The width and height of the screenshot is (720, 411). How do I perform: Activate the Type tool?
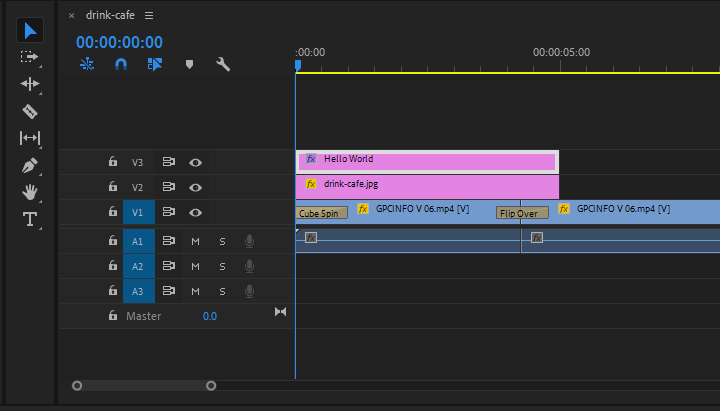pos(30,219)
